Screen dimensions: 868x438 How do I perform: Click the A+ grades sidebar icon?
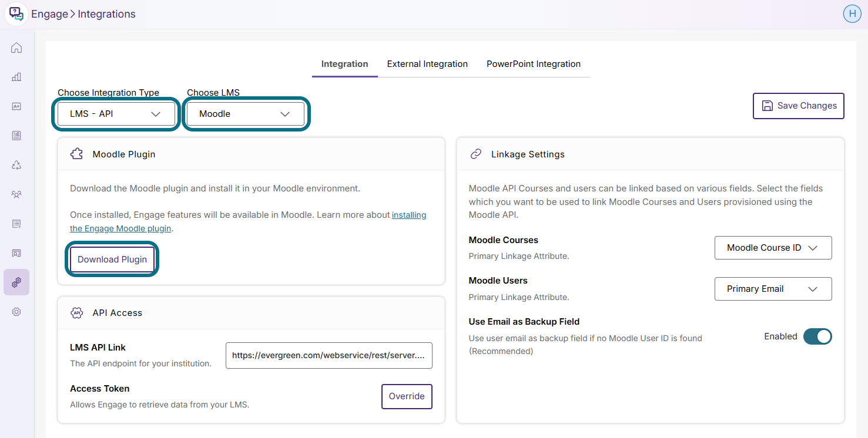pyautogui.click(x=16, y=106)
